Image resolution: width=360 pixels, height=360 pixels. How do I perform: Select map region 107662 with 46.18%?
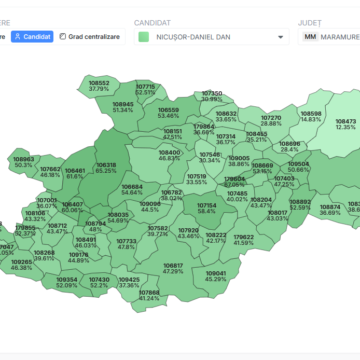[50, 172]
